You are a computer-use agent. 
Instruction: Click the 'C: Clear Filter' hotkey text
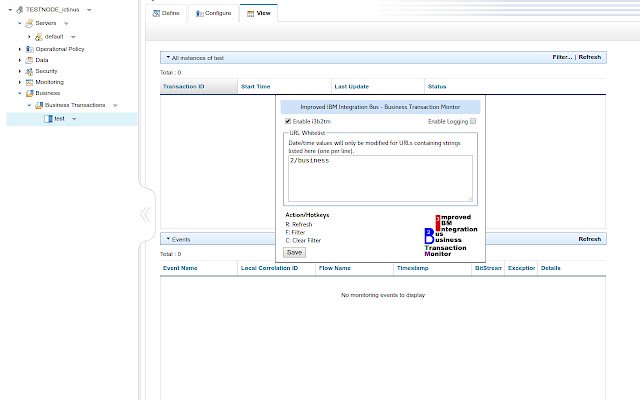(303, 240)
